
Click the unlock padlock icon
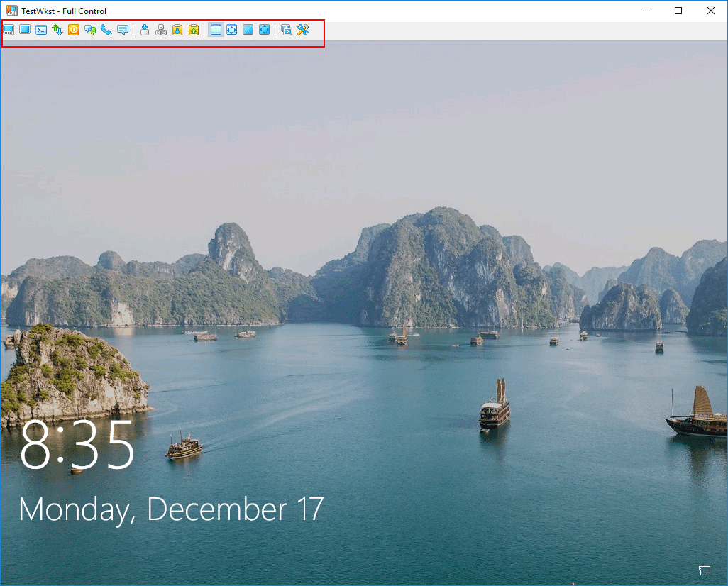(x=194, y=30)
